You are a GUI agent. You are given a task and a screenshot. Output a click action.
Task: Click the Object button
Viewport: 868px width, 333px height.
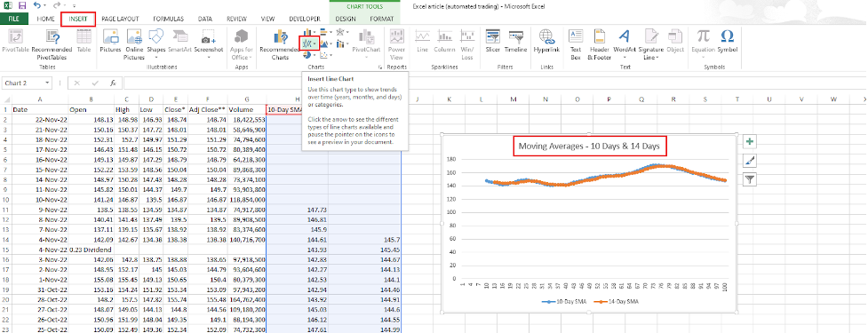coord(675,42)
